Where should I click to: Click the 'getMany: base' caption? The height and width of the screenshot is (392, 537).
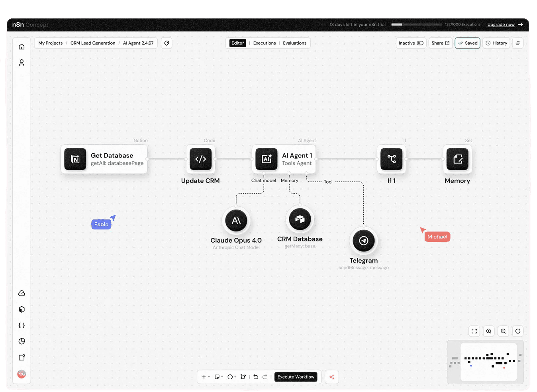[x=300, y=246]
